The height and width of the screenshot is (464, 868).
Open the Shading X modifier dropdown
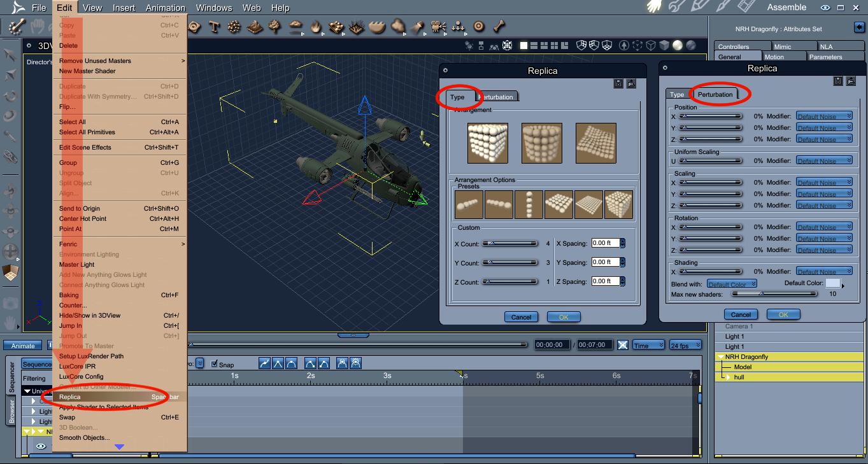coord(824,272)
